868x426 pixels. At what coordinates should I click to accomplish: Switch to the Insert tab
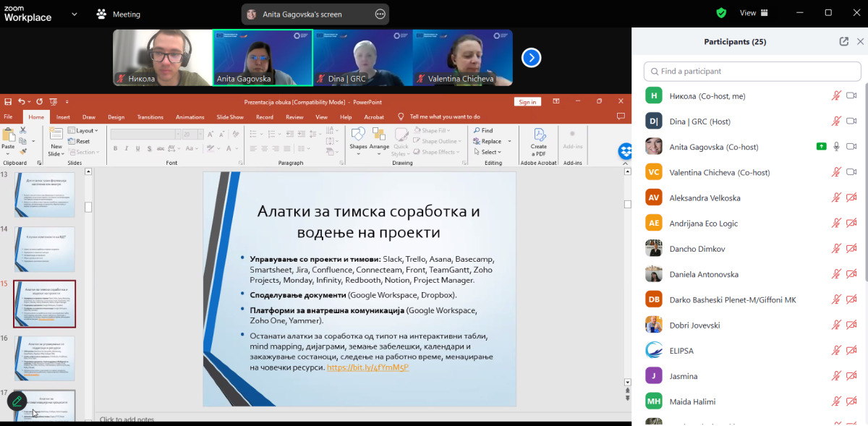[63, 116]
